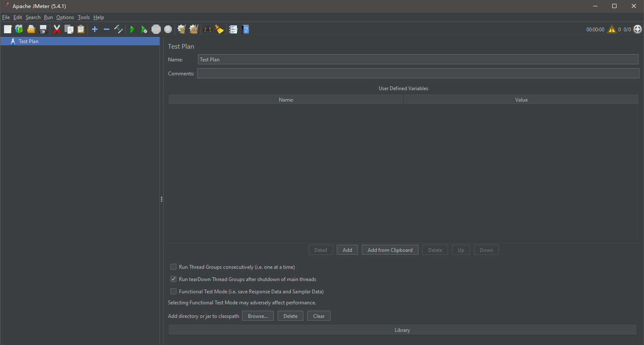Viewport: 644px width, 345px height.
Task: Click the remote engine status icon
Action: click(638, 29)
